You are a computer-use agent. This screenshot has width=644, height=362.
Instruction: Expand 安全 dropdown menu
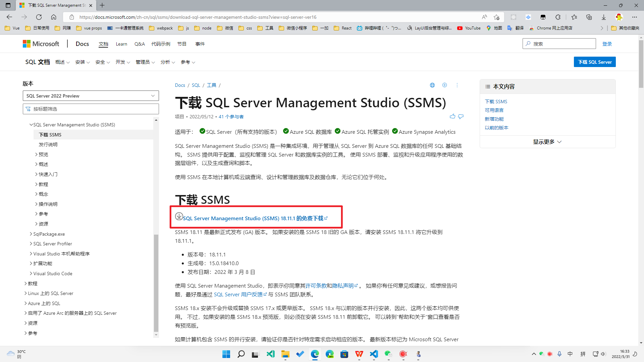click(103, 62)
